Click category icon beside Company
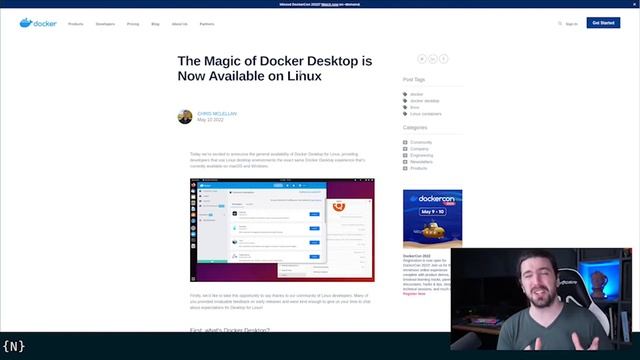The image size is (640, 360). coord(405,149)
